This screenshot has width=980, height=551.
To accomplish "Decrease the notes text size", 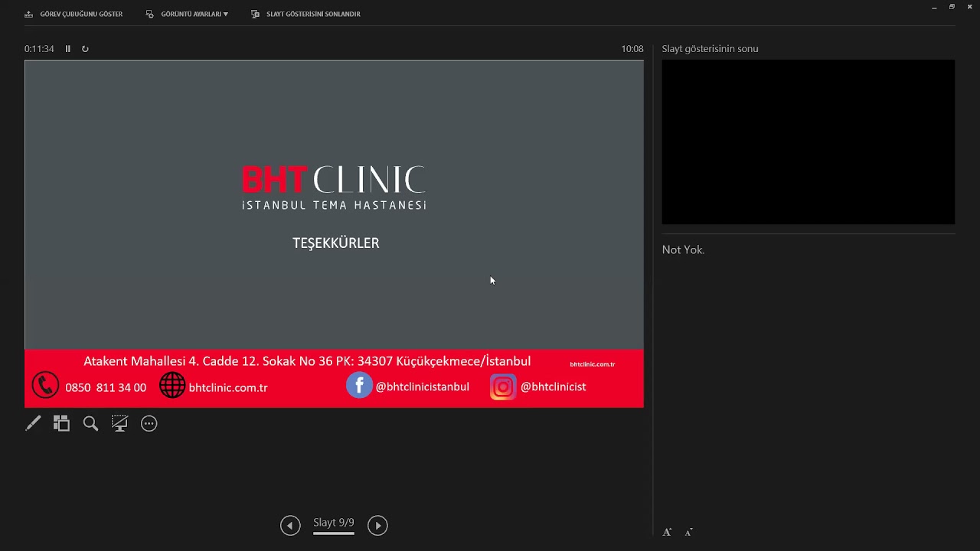I will [688, 532].
